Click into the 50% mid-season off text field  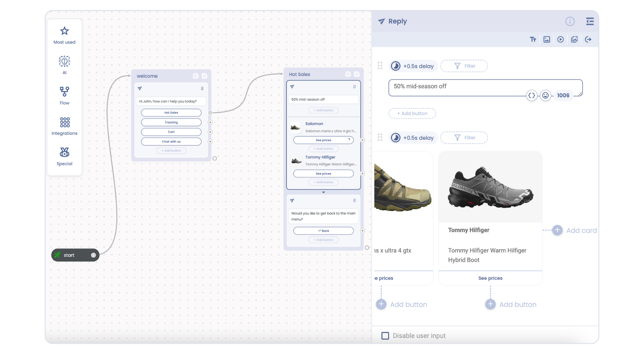[486, 88]
